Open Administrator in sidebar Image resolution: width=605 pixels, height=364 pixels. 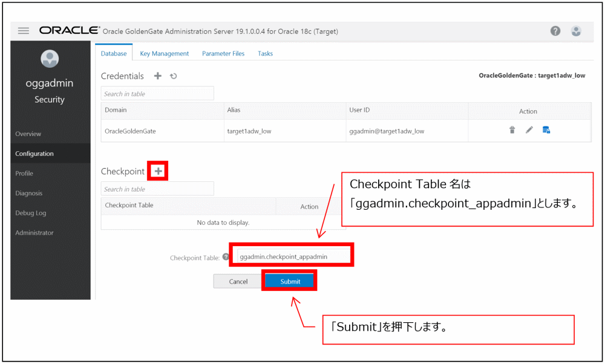click(51, 233)
